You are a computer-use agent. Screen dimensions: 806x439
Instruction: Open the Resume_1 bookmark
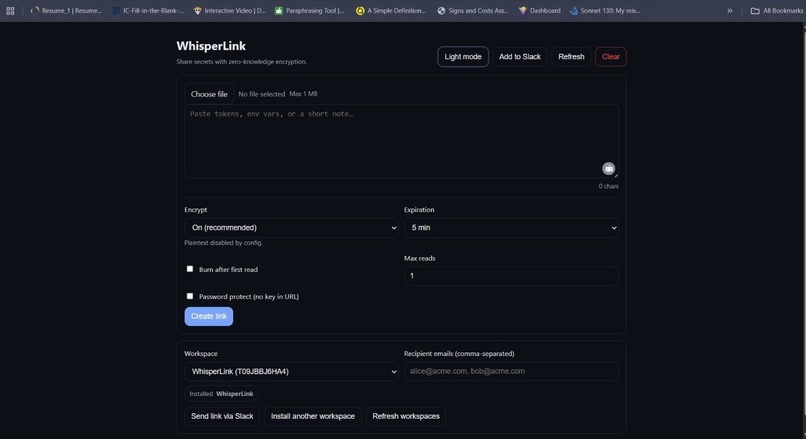point(66,10)
